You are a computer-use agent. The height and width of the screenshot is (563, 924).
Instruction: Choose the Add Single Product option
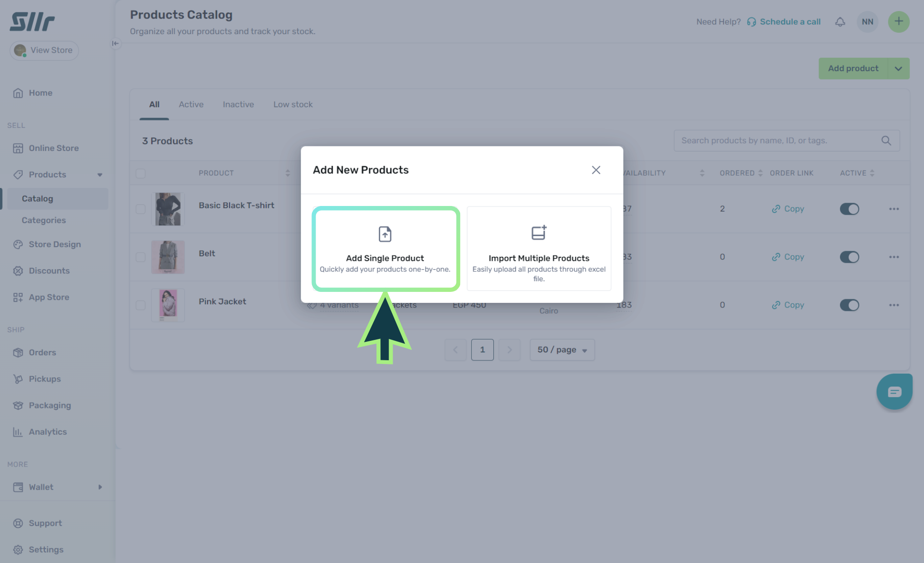[x=385, y=248]
